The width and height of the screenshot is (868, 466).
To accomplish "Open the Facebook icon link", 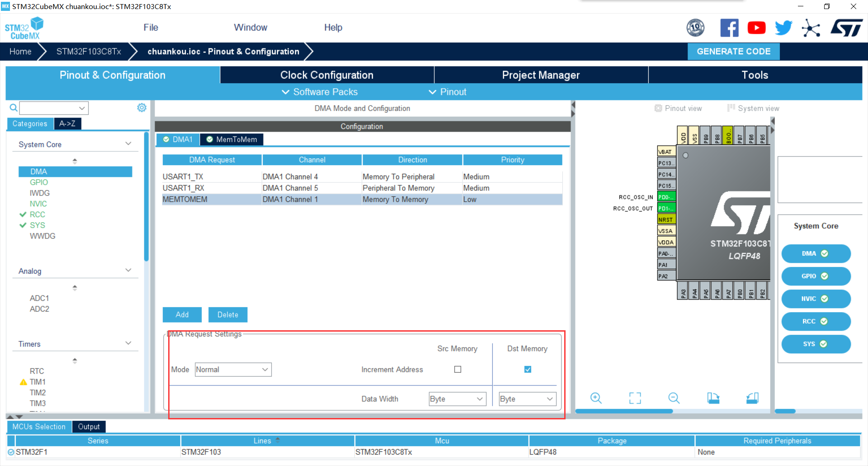I will 729,28.
